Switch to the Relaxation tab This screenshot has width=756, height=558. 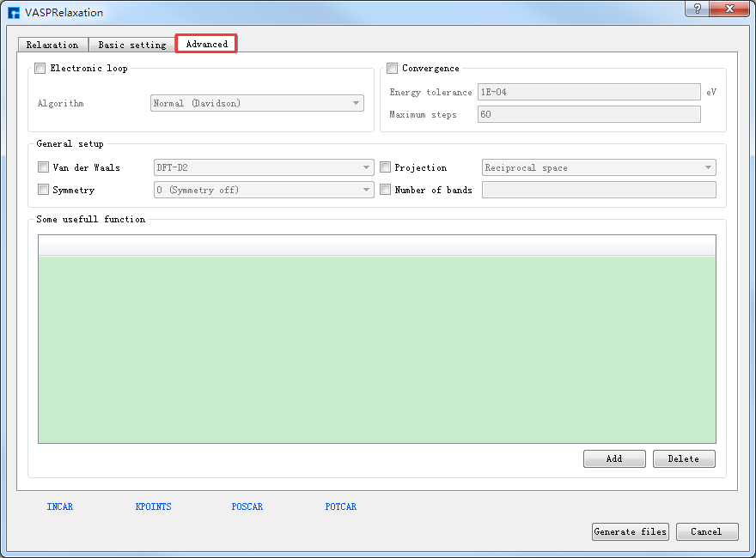point(52,45)
